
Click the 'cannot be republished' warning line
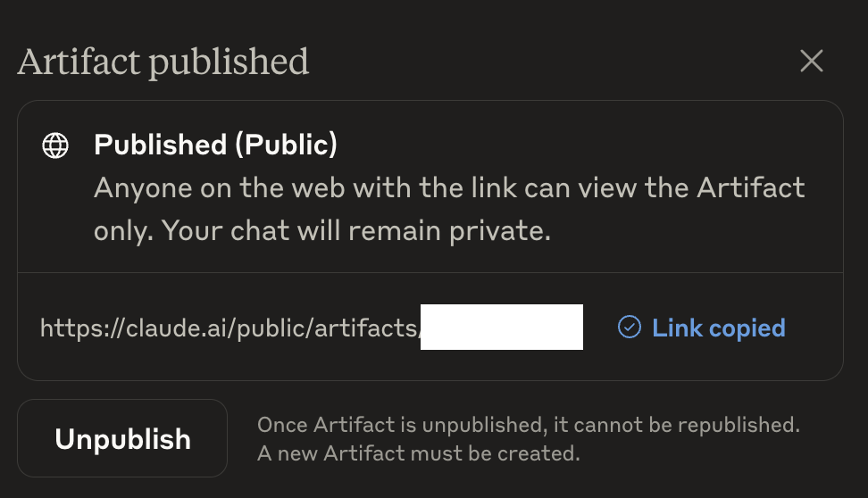529,425
